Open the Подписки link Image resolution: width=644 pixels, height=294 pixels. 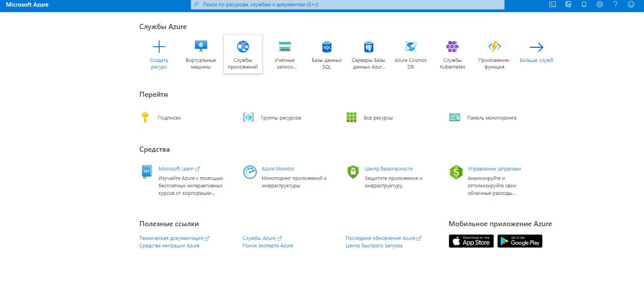click(169, 118)
